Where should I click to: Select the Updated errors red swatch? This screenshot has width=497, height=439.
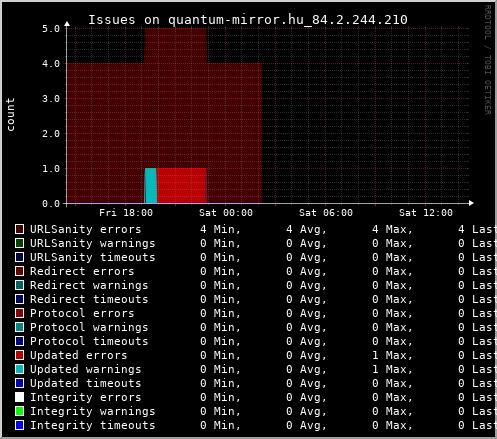click(x=19, y=355)
